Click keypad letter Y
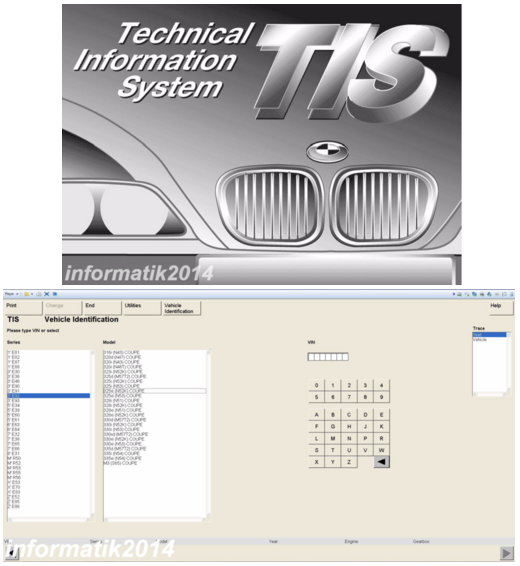The image size is (520, 566). [333, 462]
